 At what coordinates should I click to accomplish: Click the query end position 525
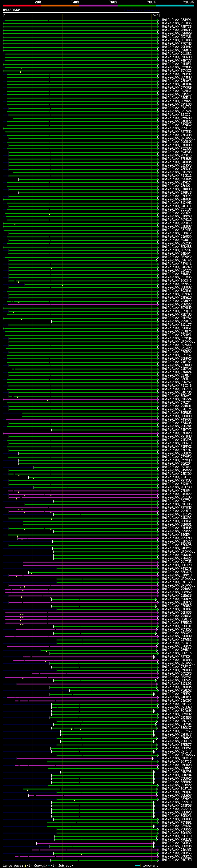155,15
